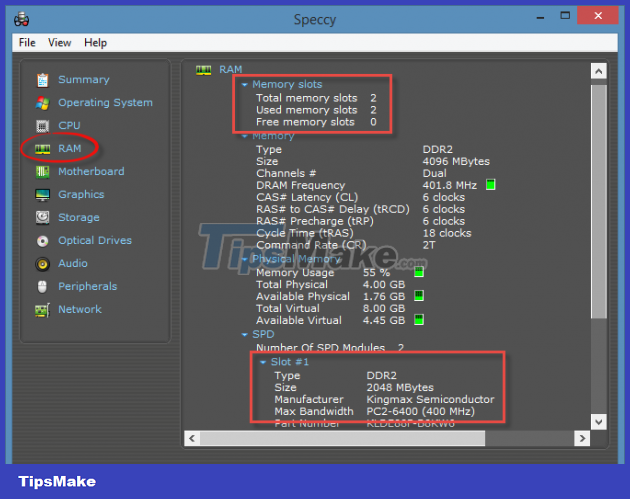630x499 pixels.
Task: Open the Help menu
Action: [x=95, y=43]
